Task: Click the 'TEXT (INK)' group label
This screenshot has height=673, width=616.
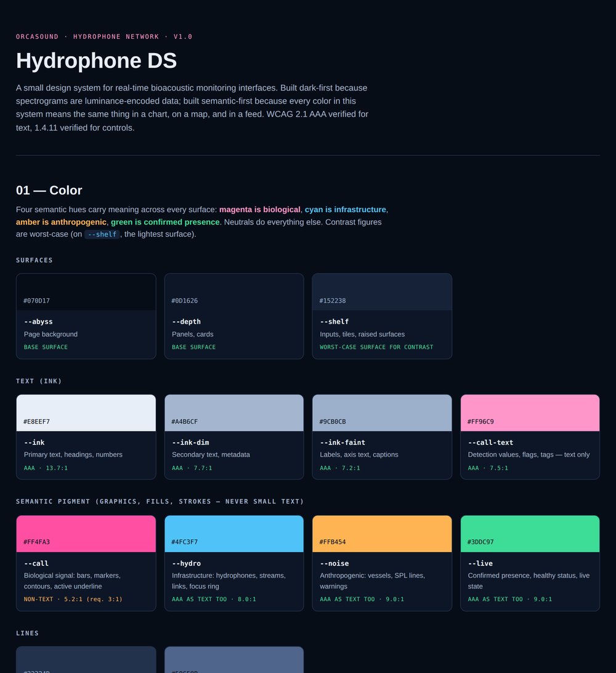Action: (x=39, y=381)
